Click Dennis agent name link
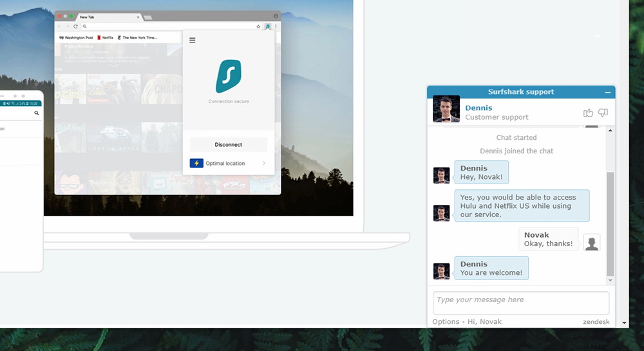This screenshot has width=644, height=351. coord(478,108)
